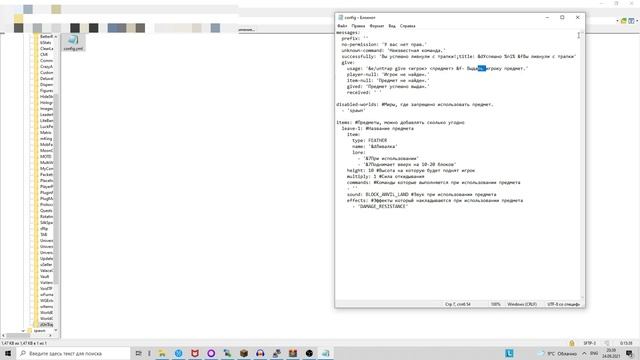Viewport: 640px width, 360px height.
Task: Select the CMI folder in the tree
Action: pos(44,54)
